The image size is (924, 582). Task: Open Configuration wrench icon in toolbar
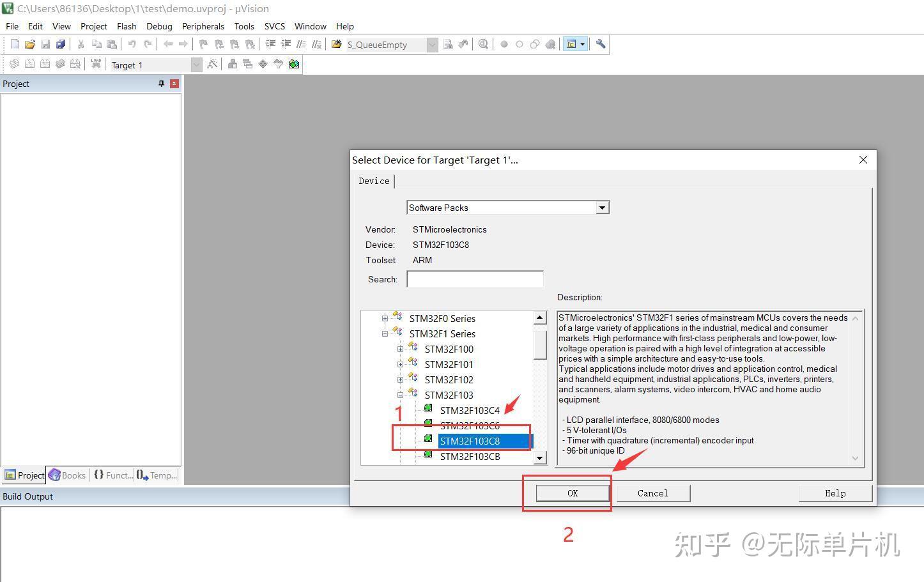(x=600, y=44)
